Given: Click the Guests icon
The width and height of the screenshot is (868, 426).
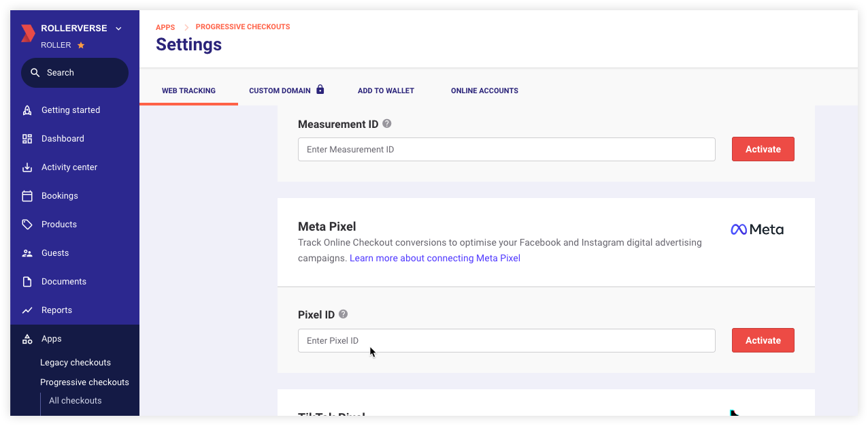Looking at the screenshot, I should [27, 252].
